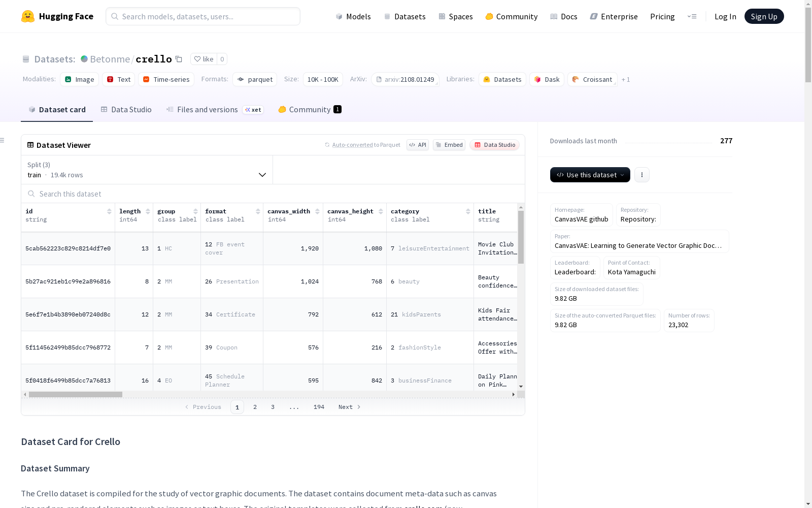Viewport: 812px width, 508px height.
Task: Sort table by the category column
Action: (468, 211)
